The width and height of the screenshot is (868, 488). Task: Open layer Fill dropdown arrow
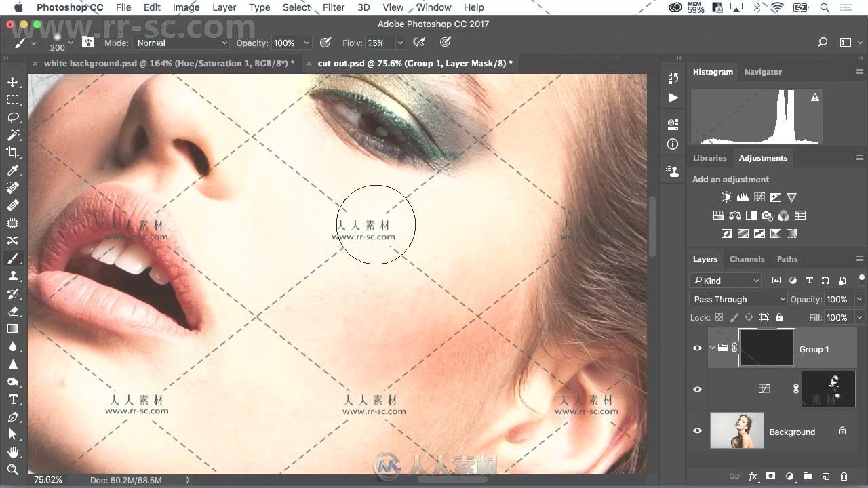(860, 317)
